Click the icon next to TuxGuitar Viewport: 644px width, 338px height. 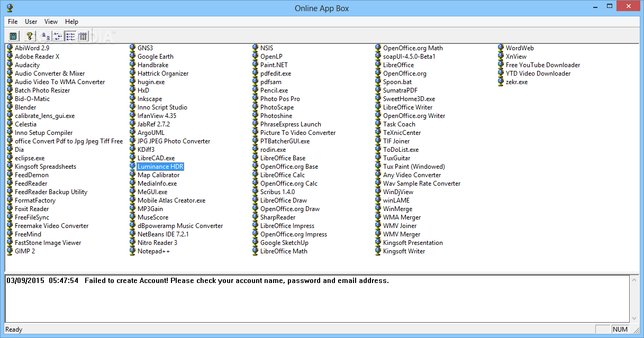coord(378,158)
